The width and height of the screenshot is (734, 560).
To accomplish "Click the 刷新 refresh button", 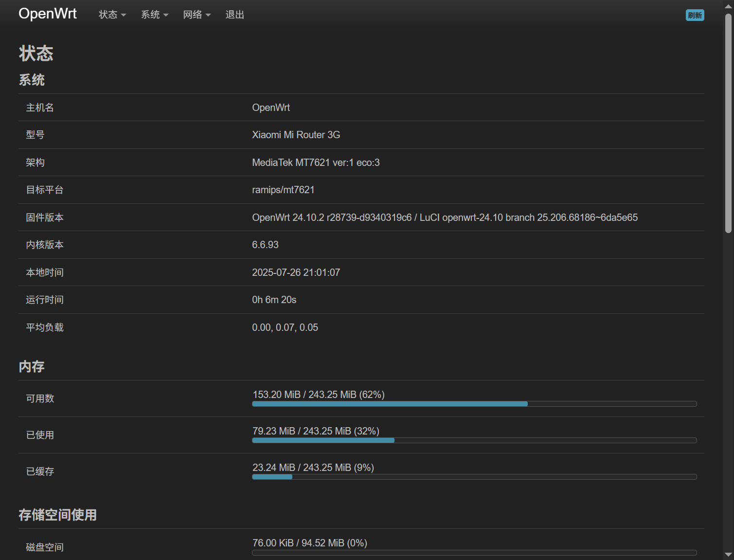I will coord(695,15).
